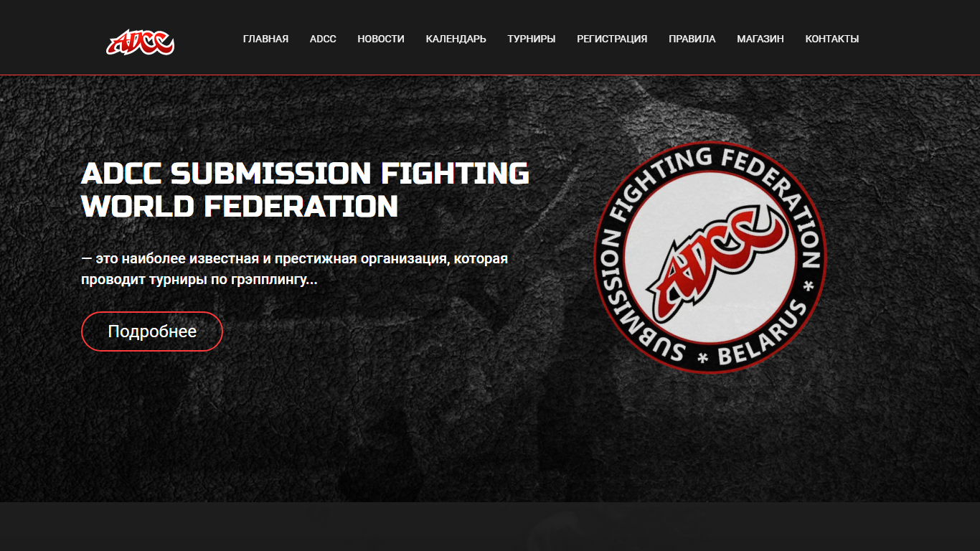Click the round Submission Fighting Federation Belarus emblem
The width and height of the screenshot is (980, 551).
710,258
